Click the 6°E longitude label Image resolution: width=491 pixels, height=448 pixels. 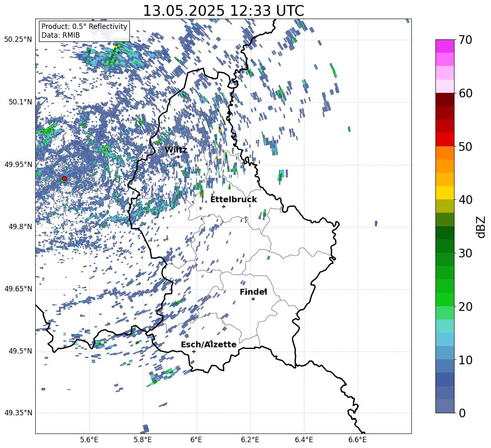coord(196,440)
